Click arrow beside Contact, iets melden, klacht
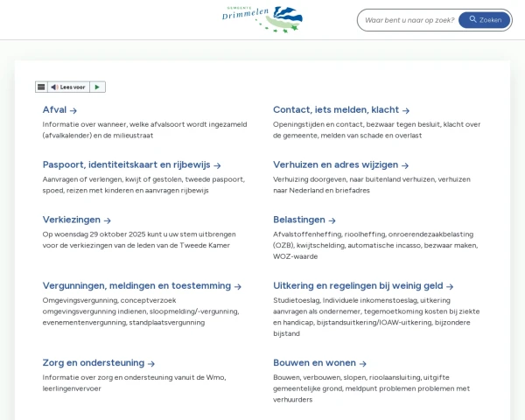The height and width of the screenshot is (420, 525). (406, 111)
